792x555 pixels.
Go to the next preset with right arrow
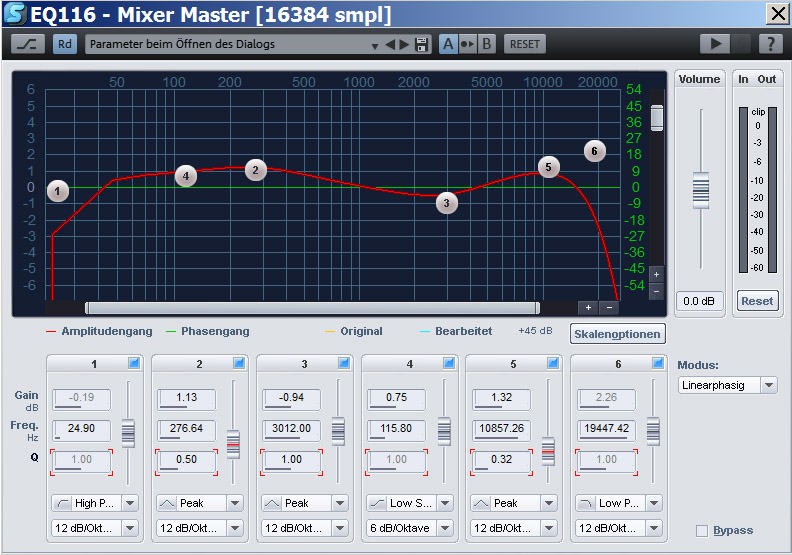coord(404,44)
